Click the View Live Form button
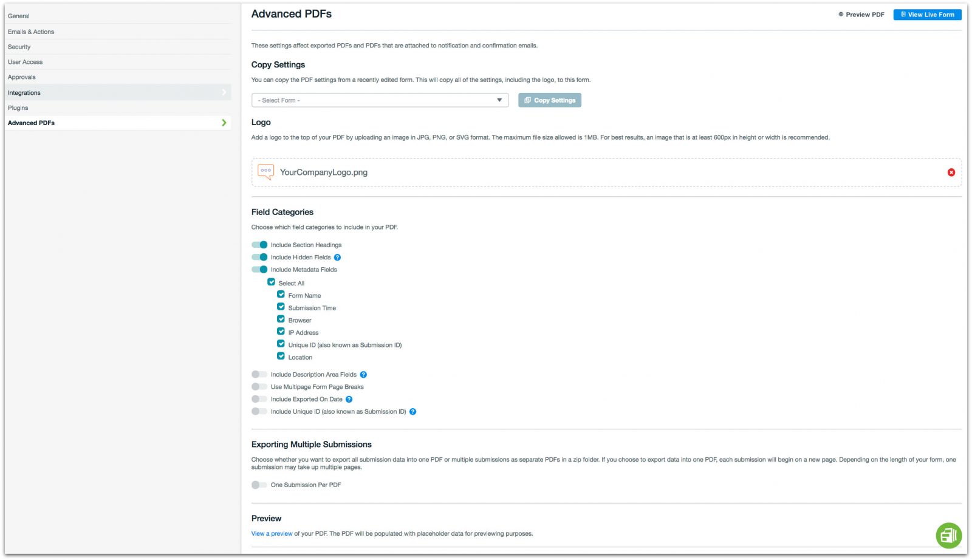Image resolution: width=972 pixels, height=560 pixels. [927, 15]
